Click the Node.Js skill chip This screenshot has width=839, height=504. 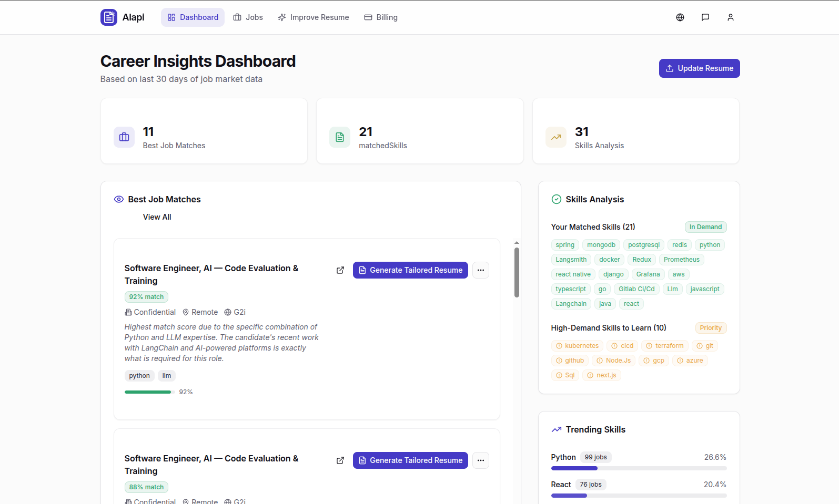(613, 361)
